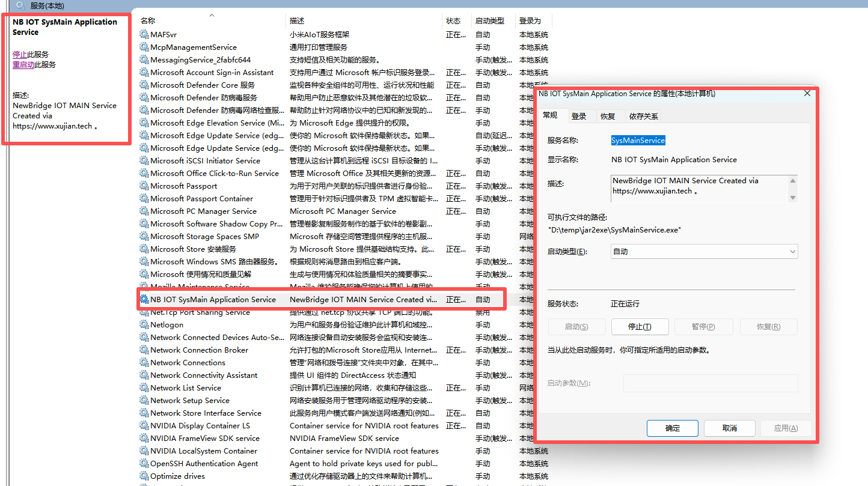Select the Microsoft Edge Elevation Service icon
The height and width of the screenshot is (486, 868).
144,123
